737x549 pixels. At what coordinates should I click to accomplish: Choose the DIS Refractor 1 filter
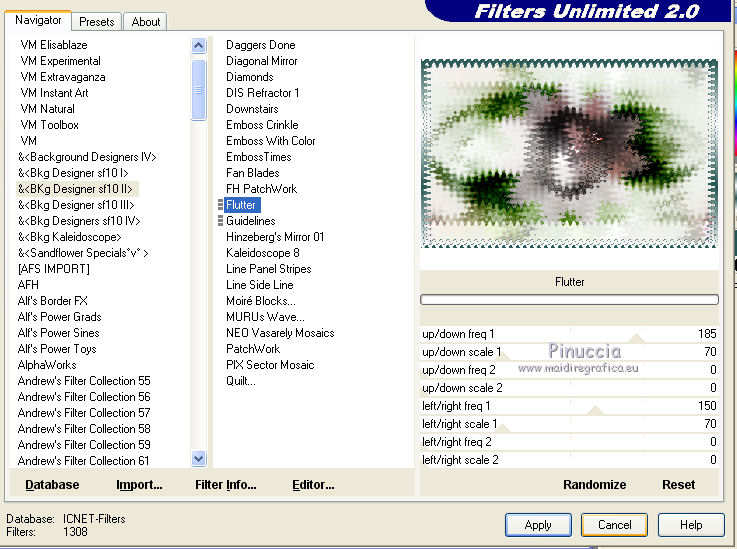point(263,93)
